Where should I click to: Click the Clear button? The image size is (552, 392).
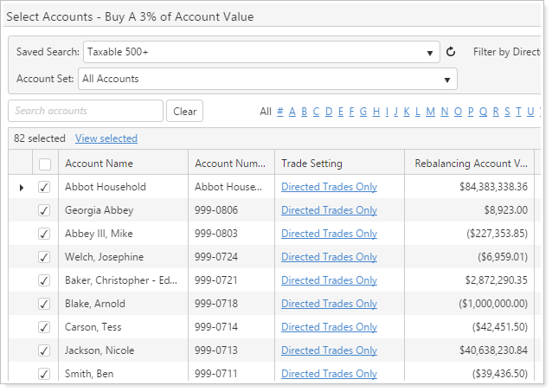coord(185,112)
